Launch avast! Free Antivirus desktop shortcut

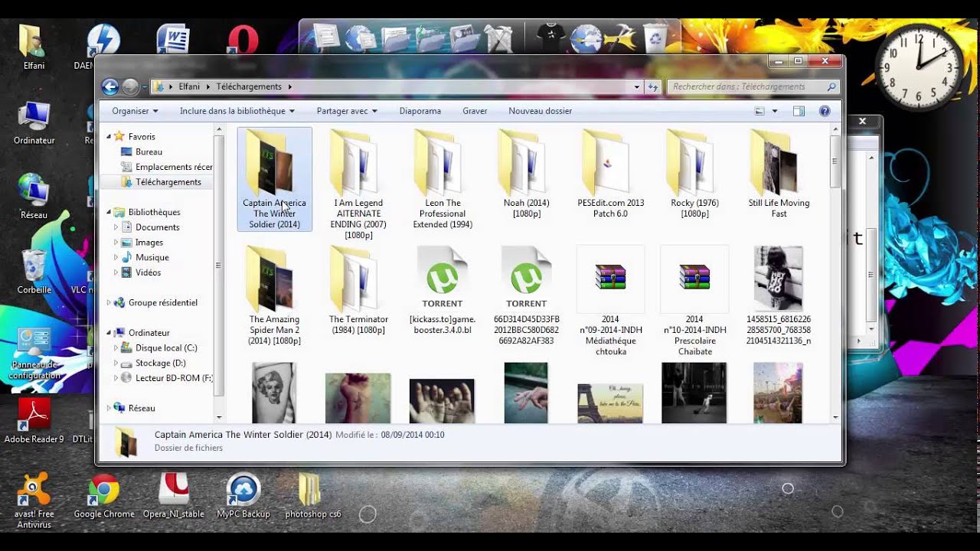tap(34, 501)
